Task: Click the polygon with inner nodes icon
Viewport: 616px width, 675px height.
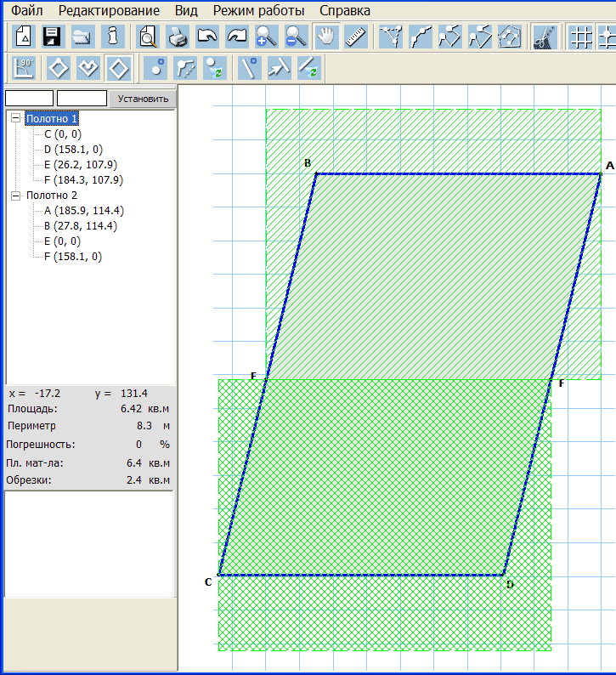Action: pyautogui.click(x=510, y=37)
